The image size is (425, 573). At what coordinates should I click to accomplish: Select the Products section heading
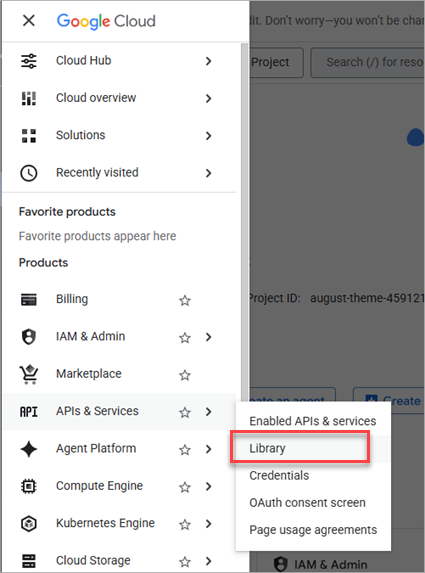tap(43, 262)
